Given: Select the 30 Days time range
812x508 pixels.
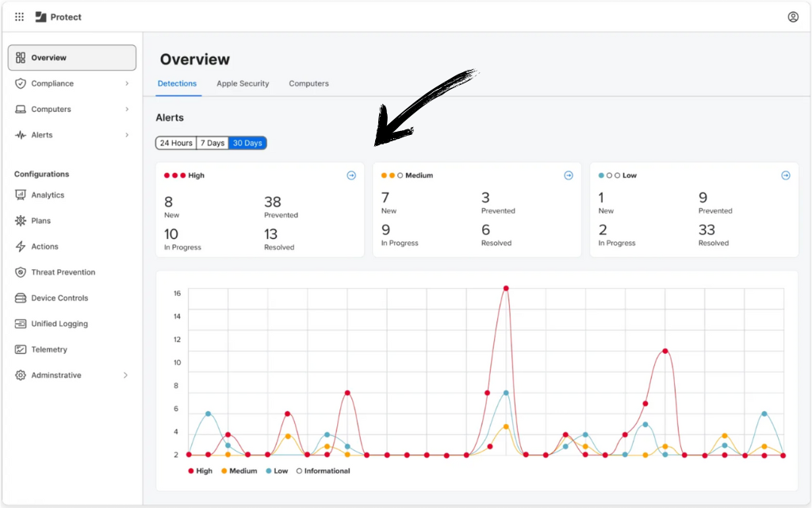Looking at the screenshot, I should click(247, 143).
